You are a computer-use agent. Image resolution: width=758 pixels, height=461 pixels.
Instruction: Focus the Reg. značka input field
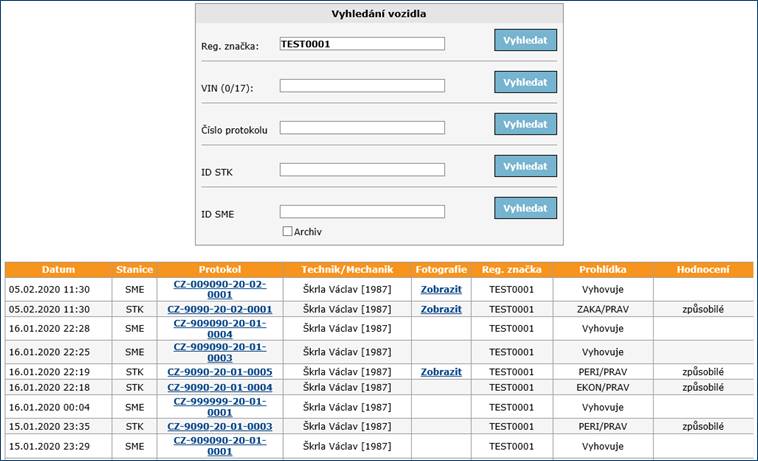click(362, 44)
